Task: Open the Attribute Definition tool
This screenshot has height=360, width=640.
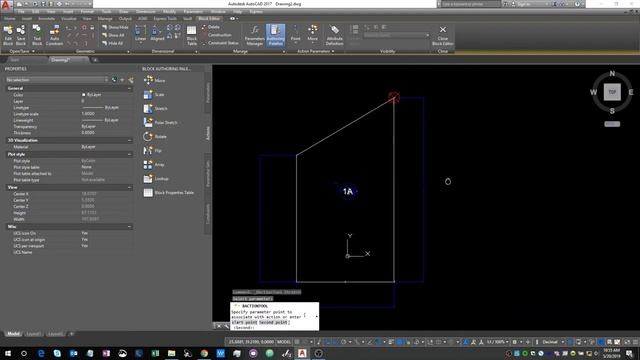Action: click(335, 35)
